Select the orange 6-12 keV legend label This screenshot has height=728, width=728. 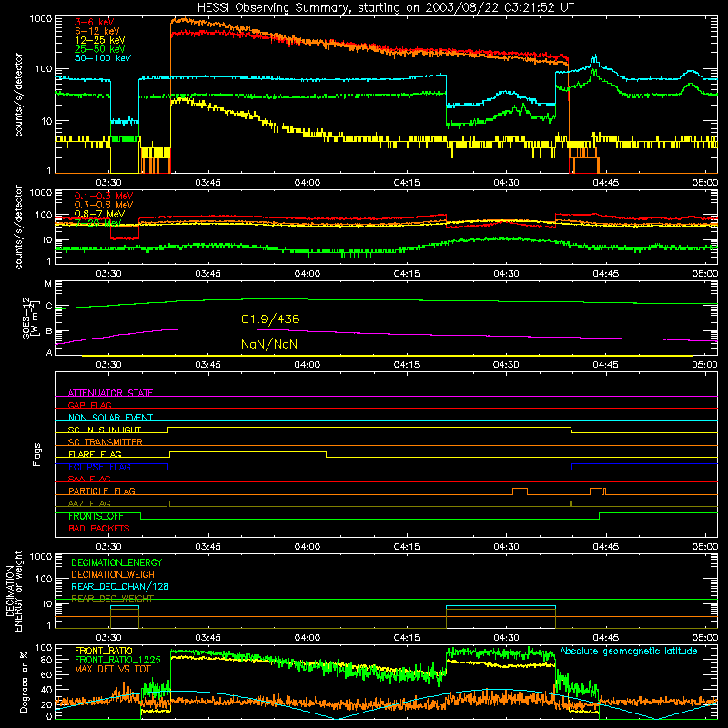pos(96,31)
